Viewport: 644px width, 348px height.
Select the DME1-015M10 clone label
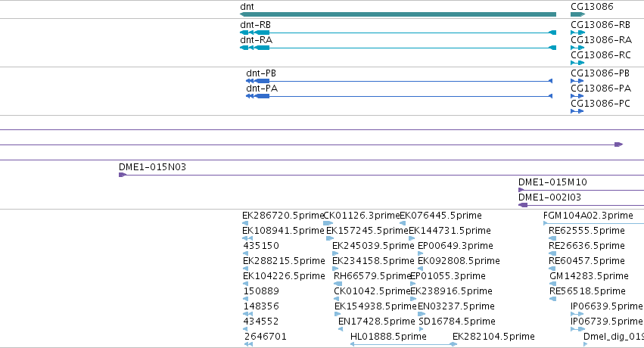(552, 182)
